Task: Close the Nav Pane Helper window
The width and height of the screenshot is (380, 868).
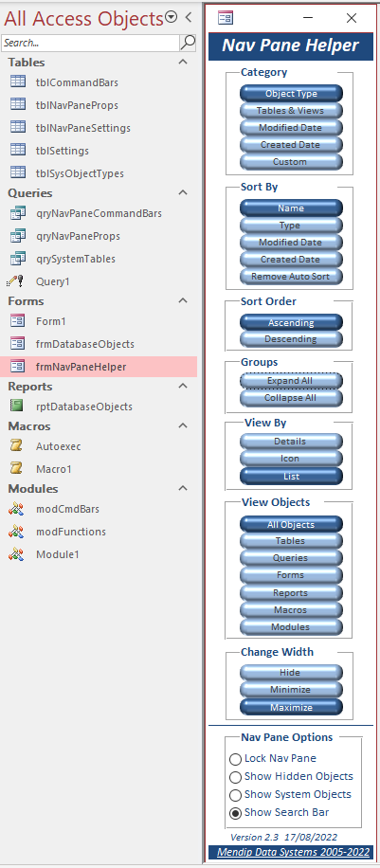Action: click(x=352, y=18)
